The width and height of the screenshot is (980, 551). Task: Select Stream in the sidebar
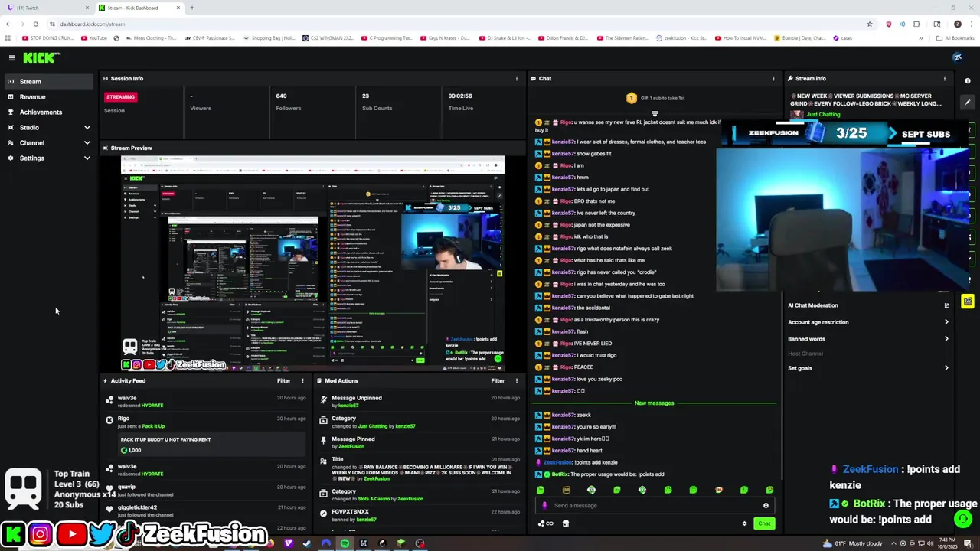click(49, 81)
